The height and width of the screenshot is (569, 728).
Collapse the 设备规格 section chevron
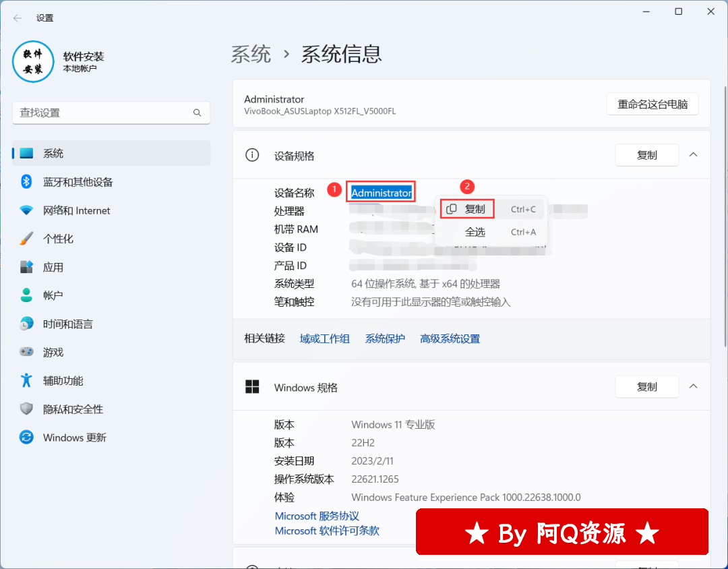tap(693, 155)
